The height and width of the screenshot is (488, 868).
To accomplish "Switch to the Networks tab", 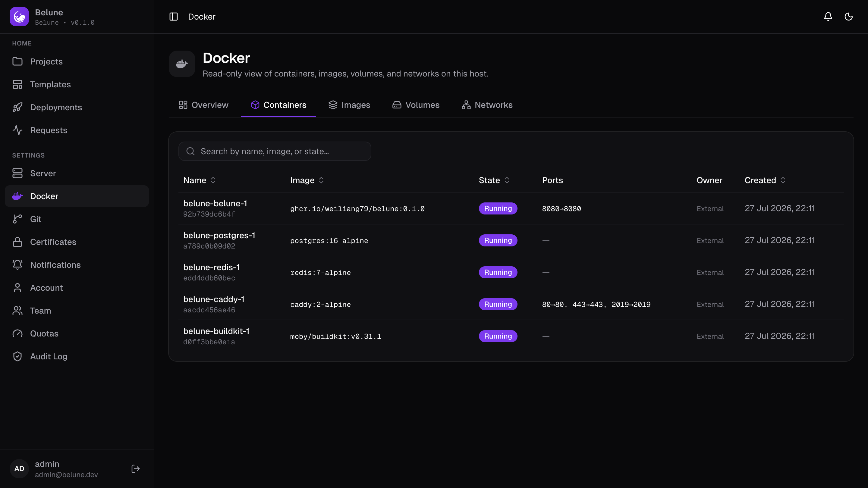I will pos(487,105).
